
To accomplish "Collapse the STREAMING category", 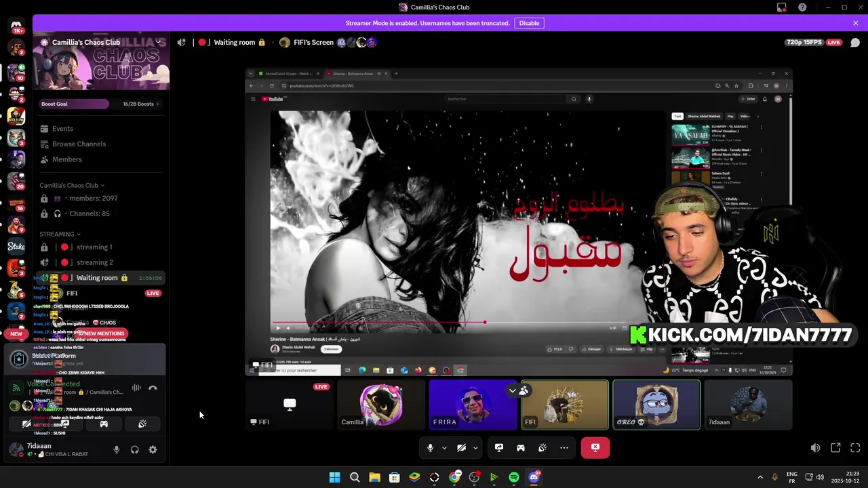I will tap(60, 234).
